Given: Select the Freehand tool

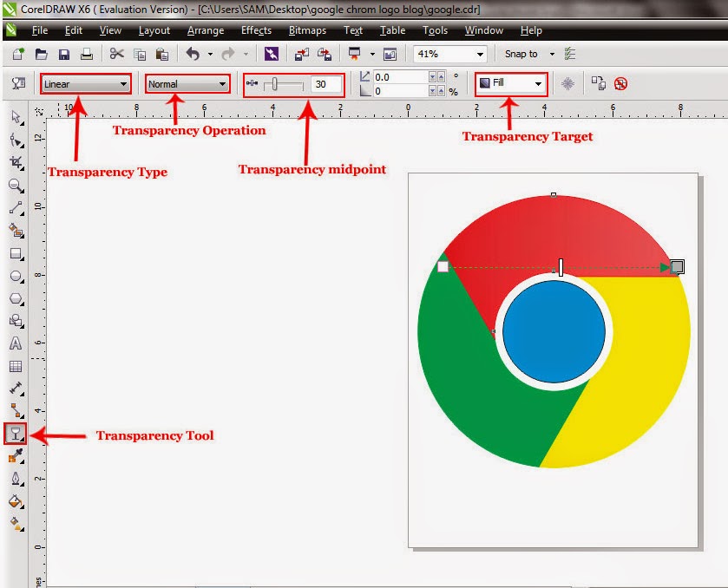Looking at the screenshot, I should tap(16, 208).
